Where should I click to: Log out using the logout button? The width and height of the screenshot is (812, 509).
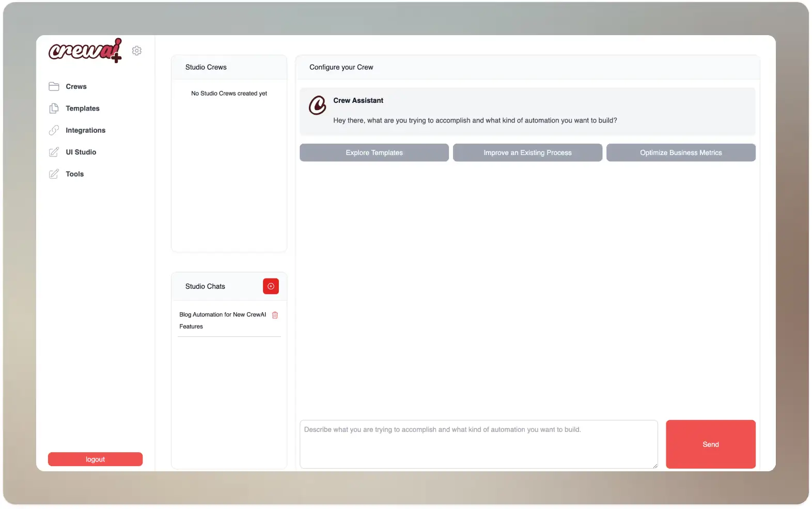[95, 459]
